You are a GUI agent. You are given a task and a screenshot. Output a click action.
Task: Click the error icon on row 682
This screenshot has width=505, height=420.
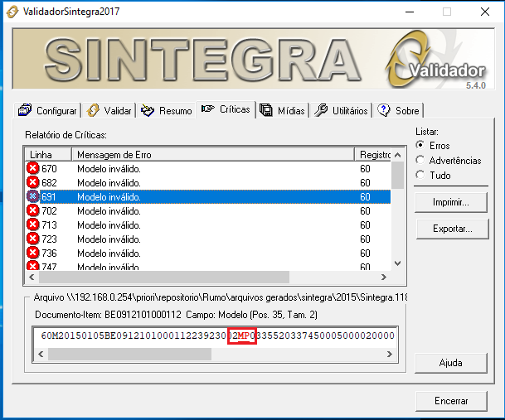coord(32,182)
